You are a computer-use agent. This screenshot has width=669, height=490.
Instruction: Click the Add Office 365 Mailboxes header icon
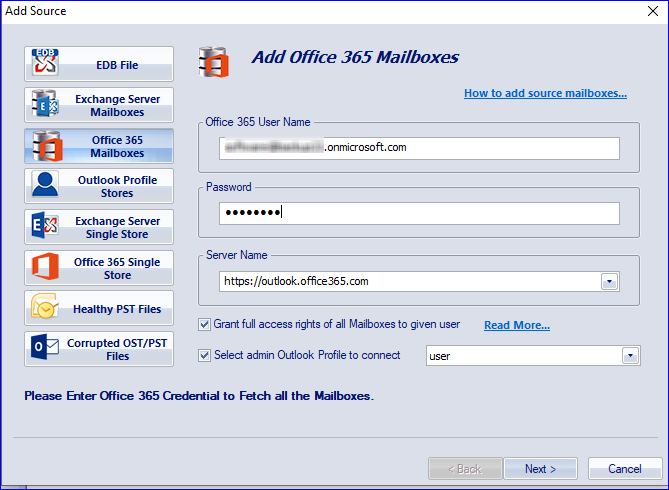coord(213,62)
